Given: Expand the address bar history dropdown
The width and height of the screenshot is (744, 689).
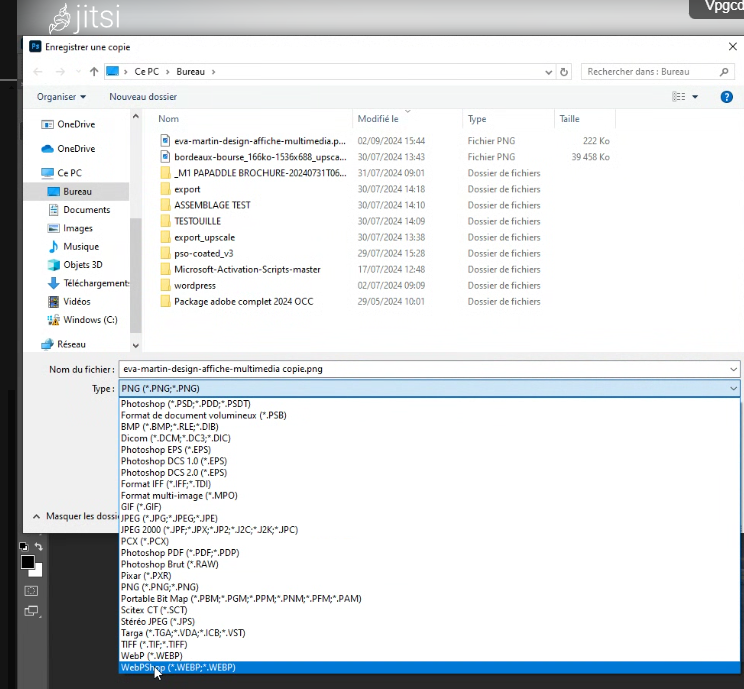Looking at the screenshot, I should pyautogui.click(x=547, y=72).
